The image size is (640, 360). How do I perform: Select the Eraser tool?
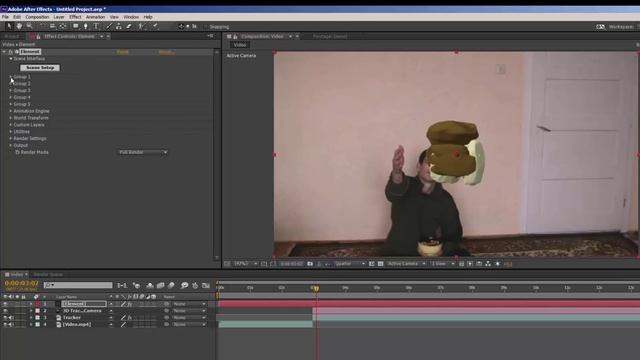pyautogui.click(x=129, y=26)
